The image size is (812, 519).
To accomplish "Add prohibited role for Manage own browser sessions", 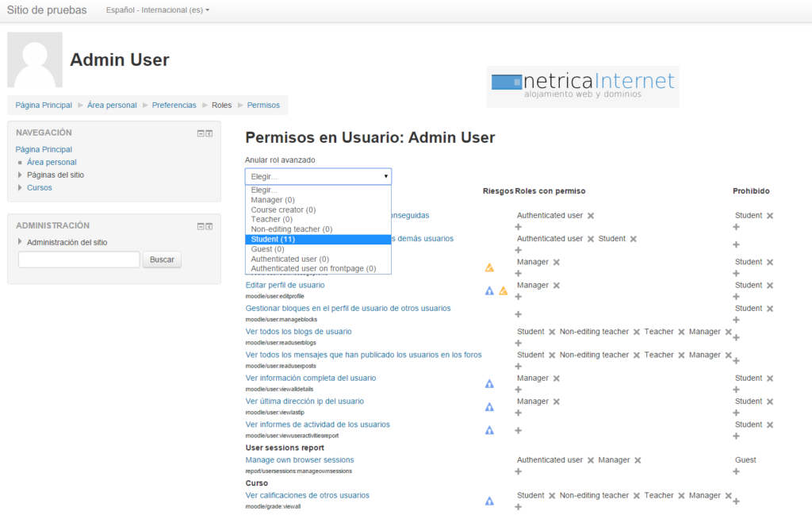I will [736, 471].
